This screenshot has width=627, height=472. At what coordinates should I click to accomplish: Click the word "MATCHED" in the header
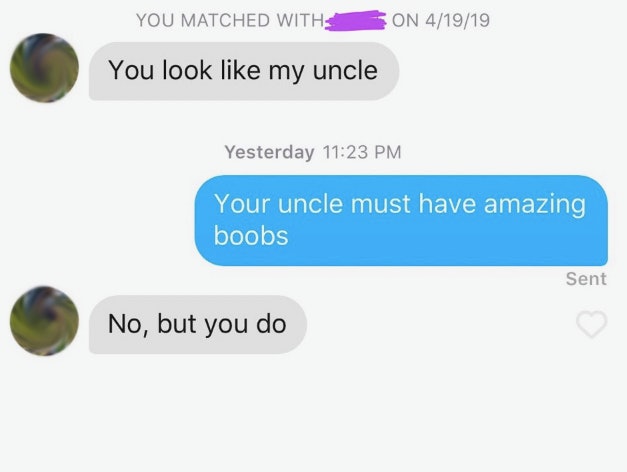click(225, 20)
